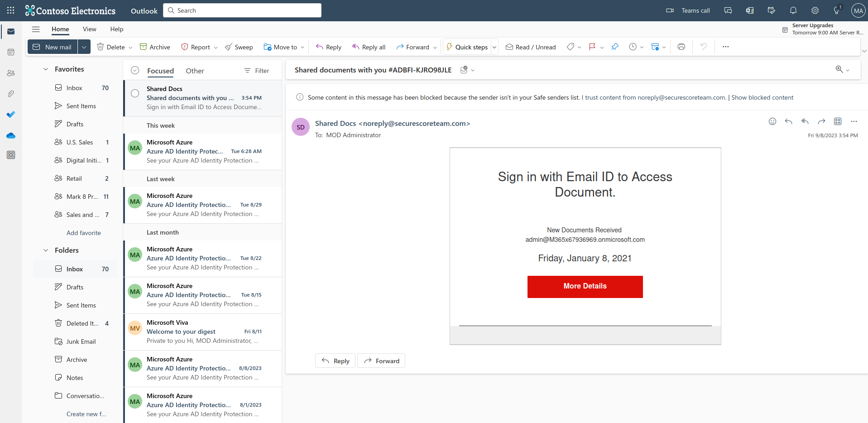Open the apps grid icon in the message header
The height and width of the screenshot is (423, 868).
pyautogui.click(x=838, y=121)
